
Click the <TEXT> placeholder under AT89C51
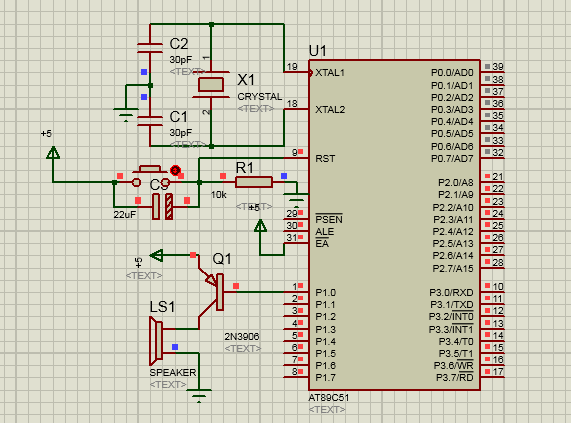click(x=327, y=410)
